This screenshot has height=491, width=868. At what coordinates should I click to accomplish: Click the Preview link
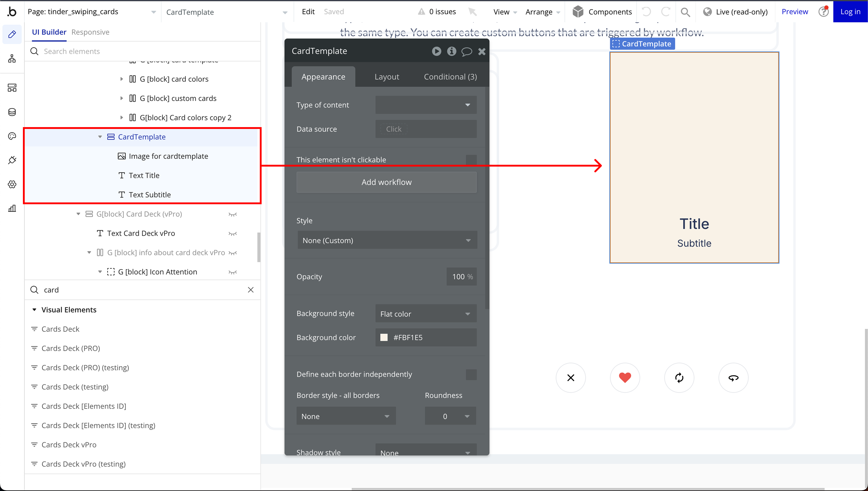pos(795,12)
